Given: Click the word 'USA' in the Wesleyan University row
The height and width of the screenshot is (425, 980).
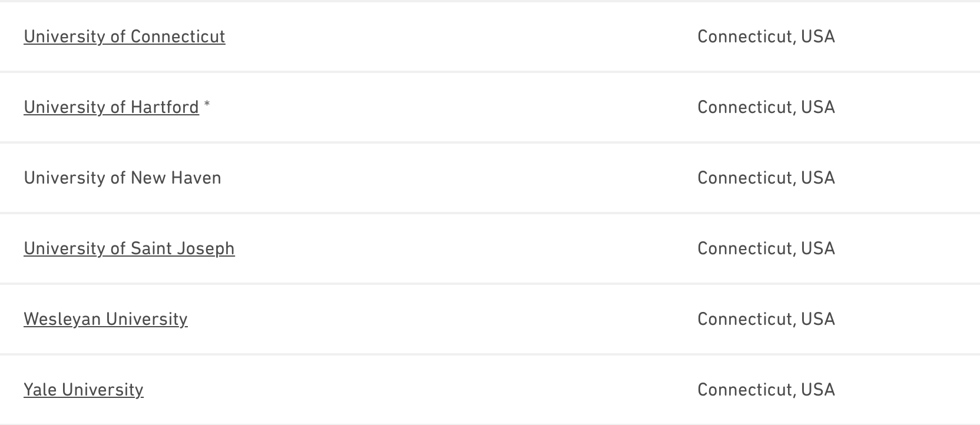Looking at the screenshot, I should click(x=818, y=319).
